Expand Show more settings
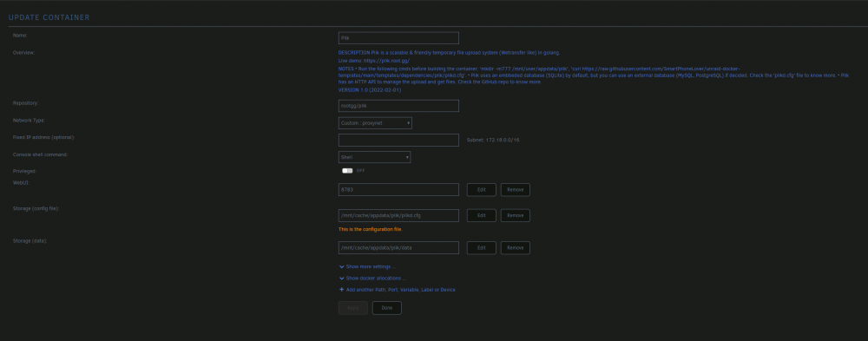Viewport: 868px width, 341px height. tap(371, 267)
